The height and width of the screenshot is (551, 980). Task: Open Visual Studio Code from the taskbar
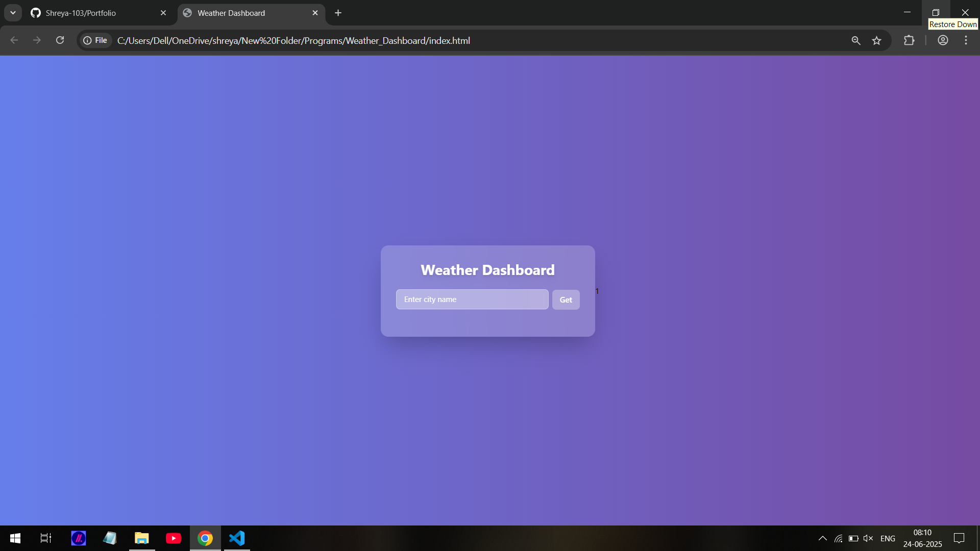(236, 538)
